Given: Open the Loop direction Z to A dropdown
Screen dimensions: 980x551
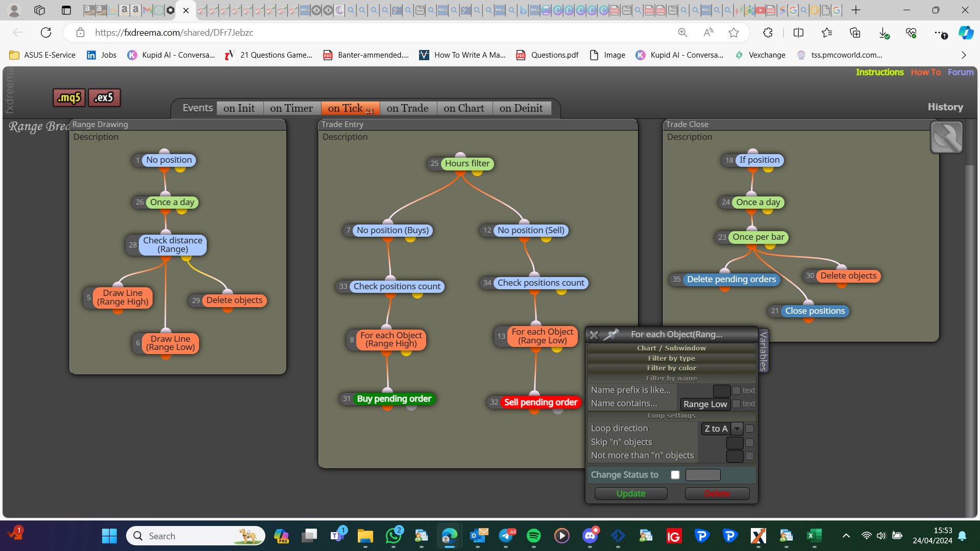Looking at the screenshot, I should [737, 429].
